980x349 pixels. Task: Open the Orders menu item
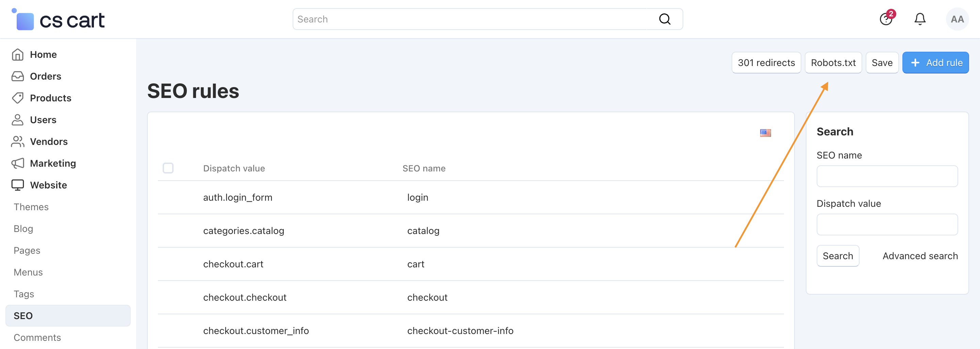(x=46, y=76)
